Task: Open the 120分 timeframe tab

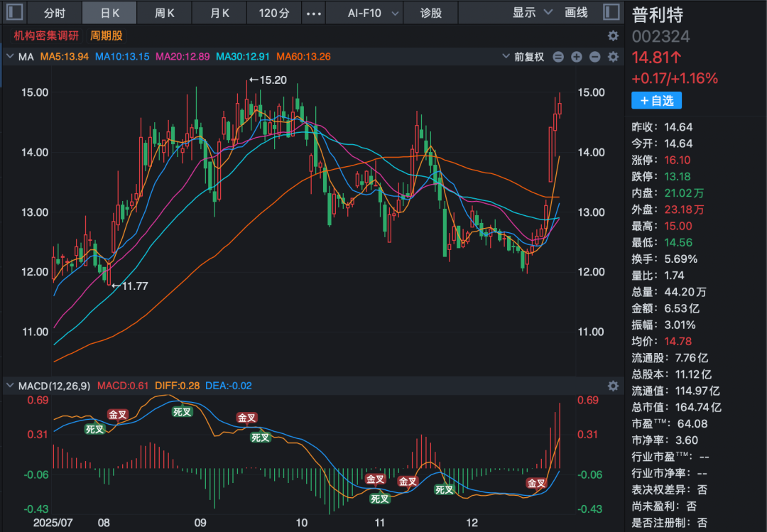Action: [x=273, y=13]
